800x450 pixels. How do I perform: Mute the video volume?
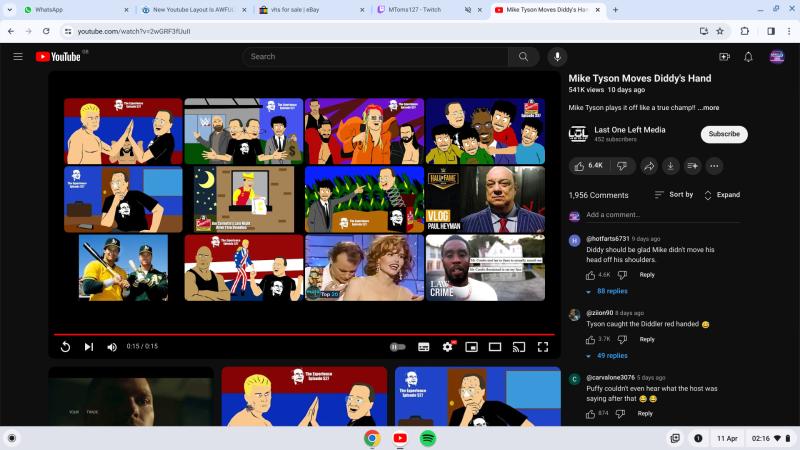point(112,347)
